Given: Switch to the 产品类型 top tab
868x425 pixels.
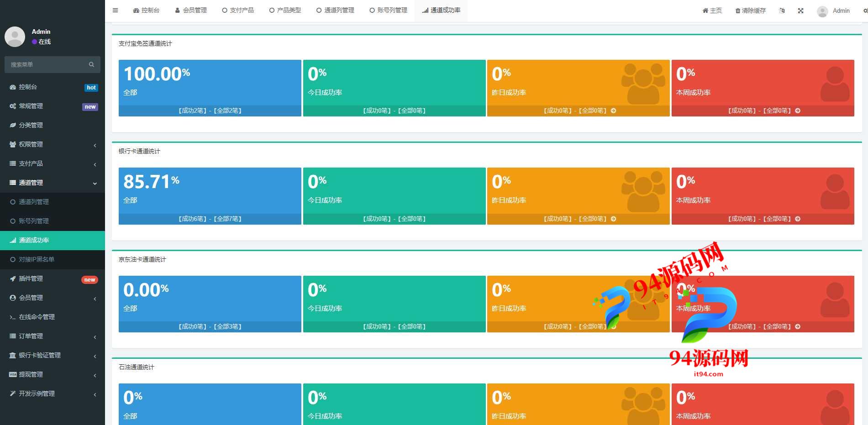Looking at the screenshot, I should pos(285,10).
